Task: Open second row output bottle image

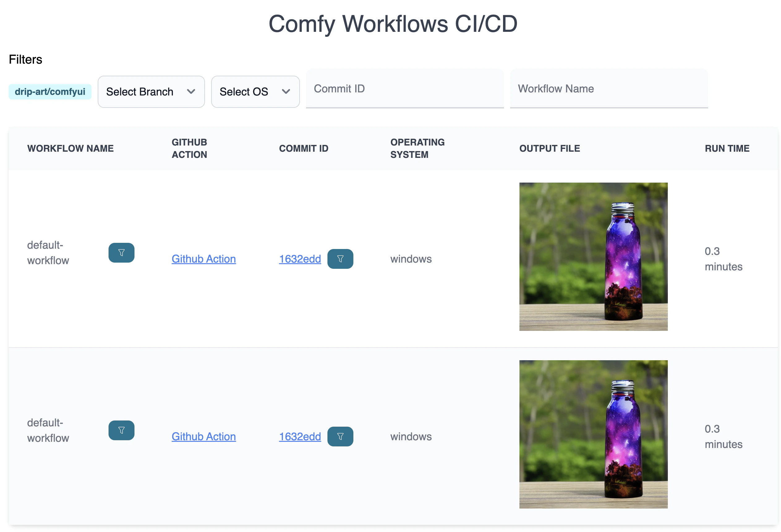Action: pos(593,434)
